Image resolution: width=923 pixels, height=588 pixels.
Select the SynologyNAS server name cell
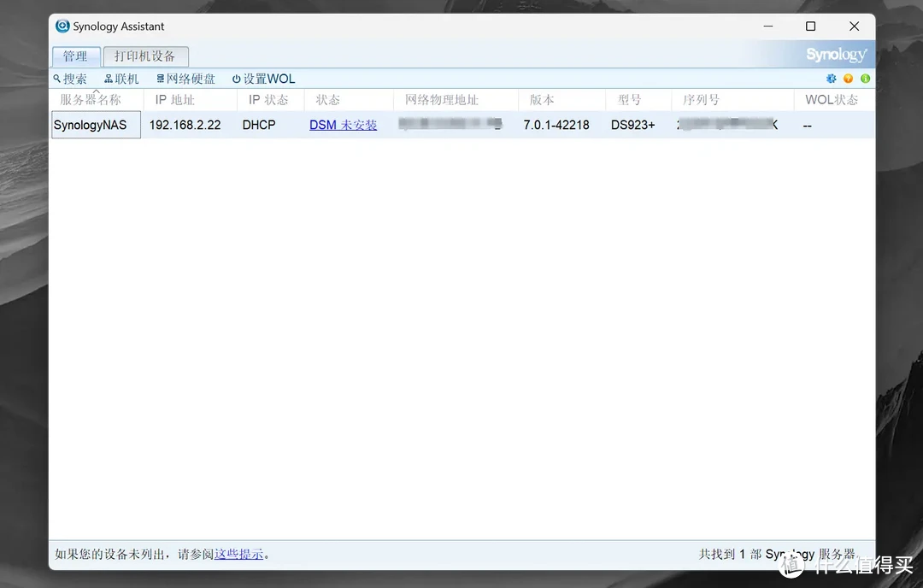(x=91, y=125)
